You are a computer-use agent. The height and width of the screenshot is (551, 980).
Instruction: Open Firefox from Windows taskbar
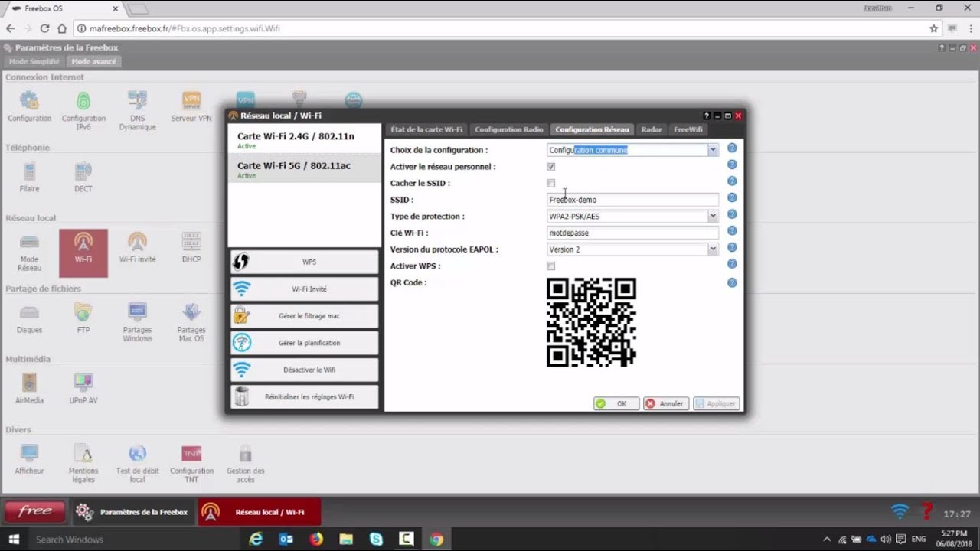pyautogui.click(x=316, y=540)
